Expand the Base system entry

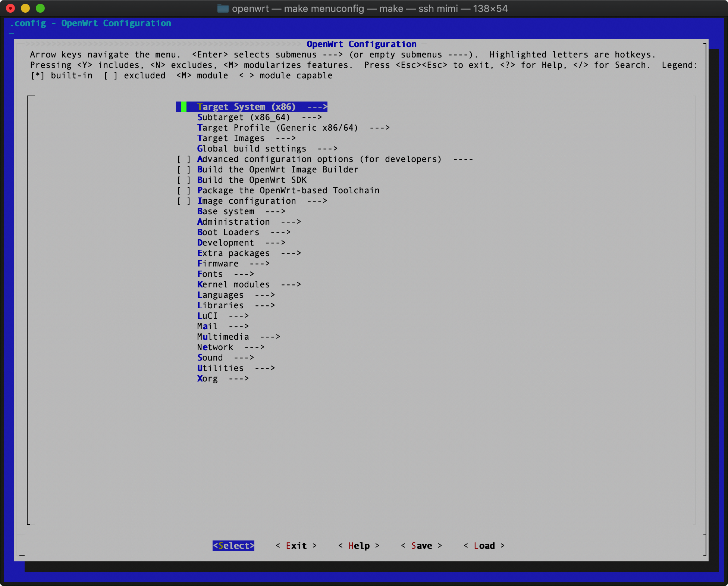241,211
